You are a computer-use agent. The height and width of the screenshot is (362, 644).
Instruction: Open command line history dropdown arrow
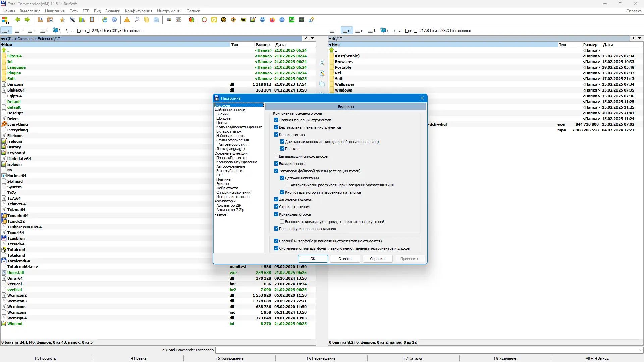[x=641, y=350]
